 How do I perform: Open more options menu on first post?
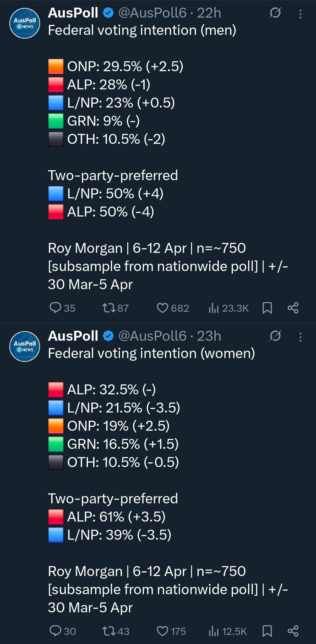pyautogui.click(x=300, y=14)
